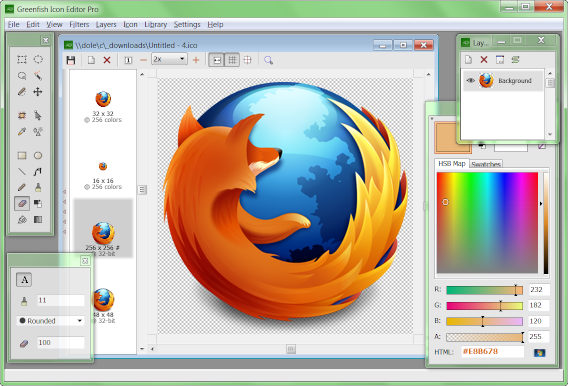Click the HTML color code field

click(x=492, y=352)
